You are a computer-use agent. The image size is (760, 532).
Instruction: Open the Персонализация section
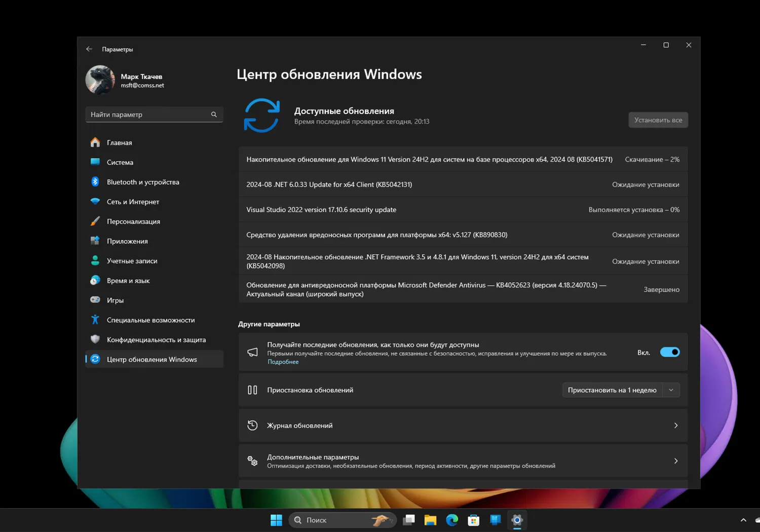click(154, 221)
